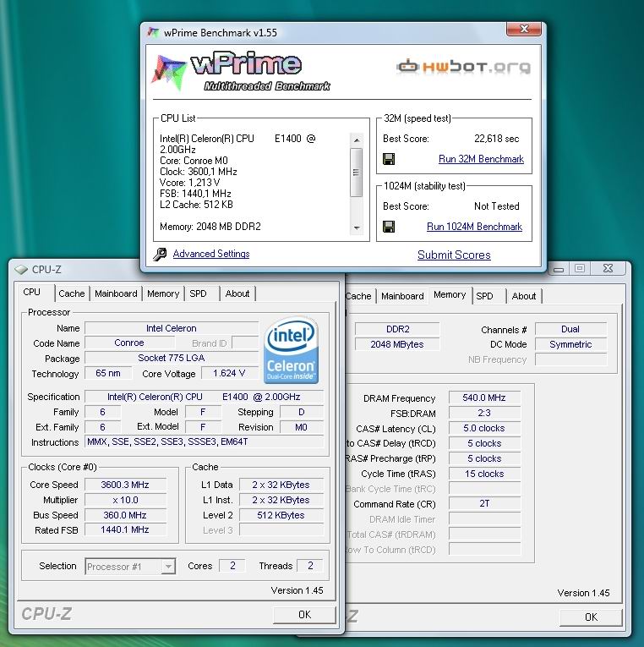644x647 pixels.
Task: Click the Rated FSB value 1440.1 MHz
Action: point(125,529)
